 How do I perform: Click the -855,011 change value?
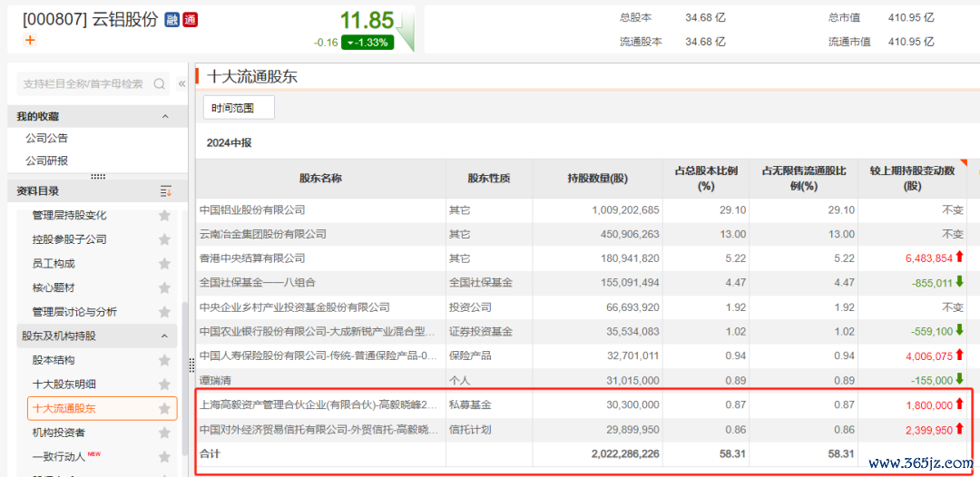click(x=933, y=282)
